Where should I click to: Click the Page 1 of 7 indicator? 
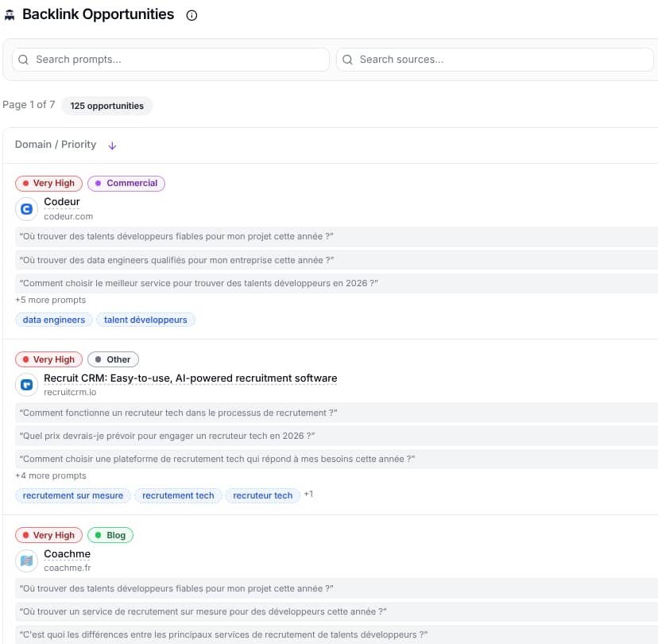[x=29, y=105]
